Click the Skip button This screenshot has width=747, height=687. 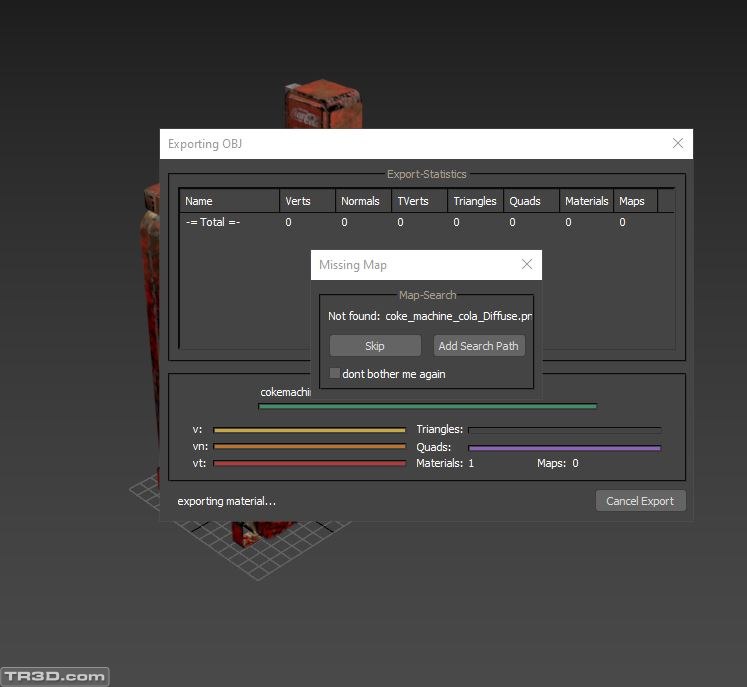[x=375, y=346]
